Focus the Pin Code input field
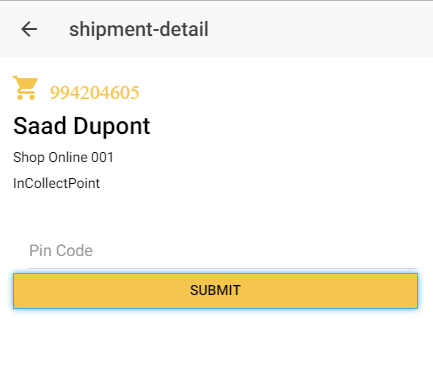The height and width of the screenshot is (380, 433). (x=223, y=251)
